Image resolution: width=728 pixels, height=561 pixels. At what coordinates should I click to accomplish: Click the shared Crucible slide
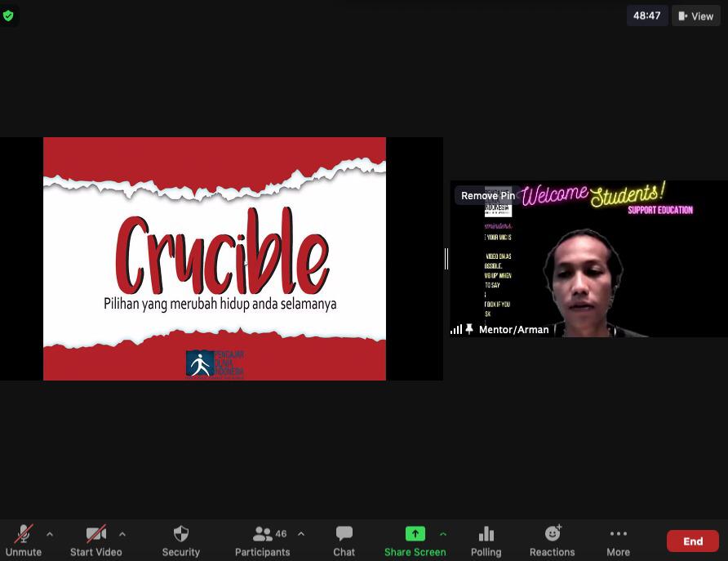214,259
